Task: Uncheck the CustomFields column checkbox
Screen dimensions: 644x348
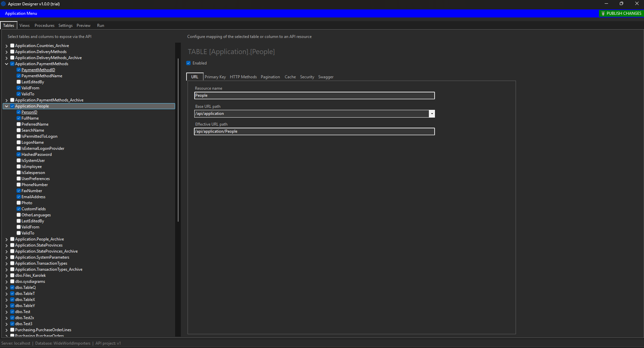Action: [18, 209]
